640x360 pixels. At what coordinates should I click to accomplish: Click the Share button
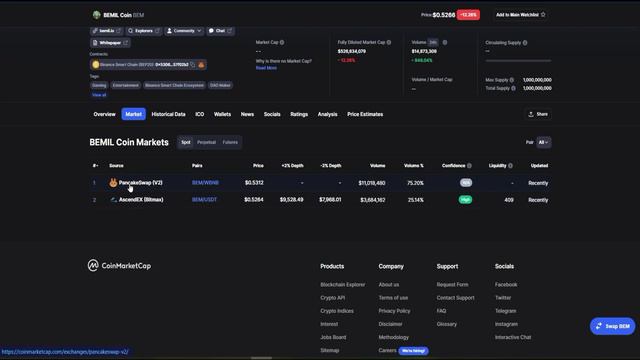coord(538,114)
